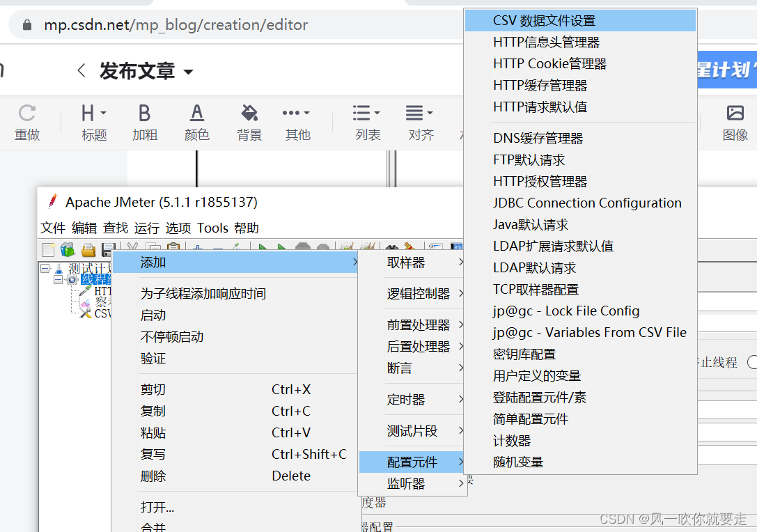Select CSV 数据文件设置 config element
Image resolution: width=757 pixels, height=532 pixels.
click(580, 21)
